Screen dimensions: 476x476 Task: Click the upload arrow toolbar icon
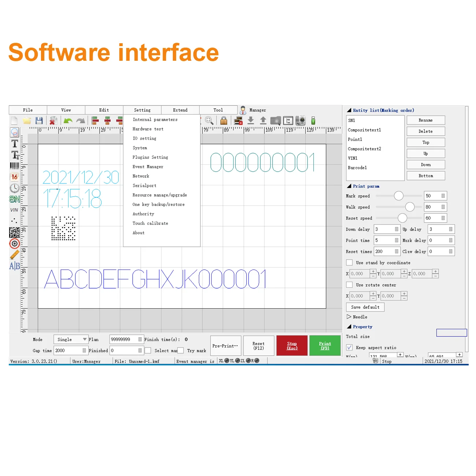(x=263, y=120)
